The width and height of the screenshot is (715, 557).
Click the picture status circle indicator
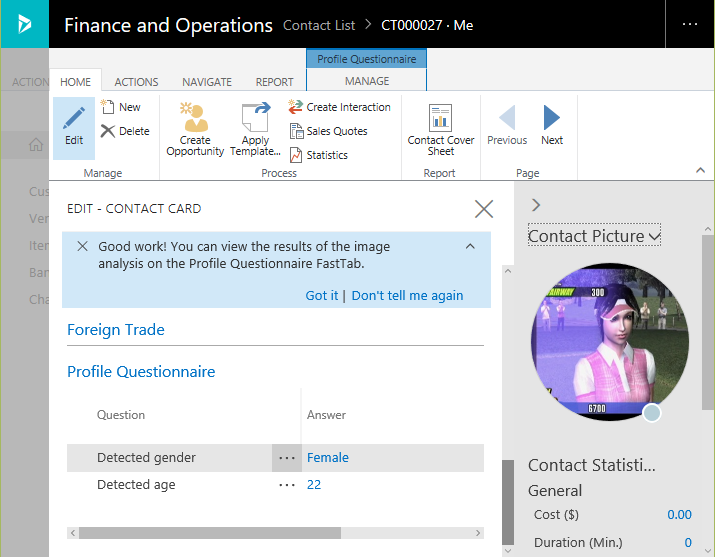click(x=652, y=413)
